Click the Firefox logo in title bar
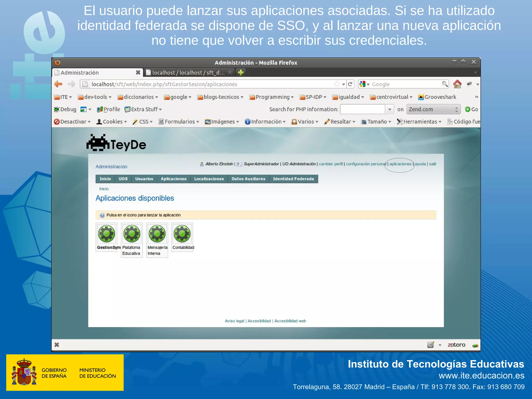Viewport: 532px width, 399px height. [x=57, y=62]
